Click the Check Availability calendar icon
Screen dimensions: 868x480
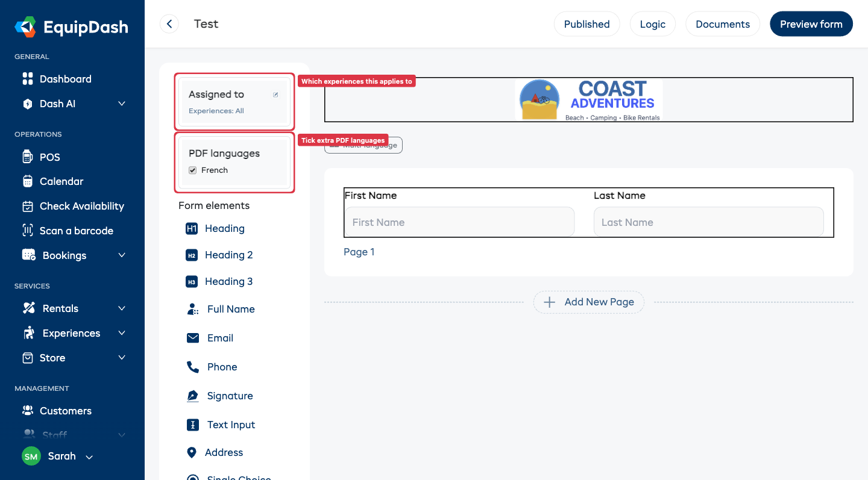[x=27, y=206]
